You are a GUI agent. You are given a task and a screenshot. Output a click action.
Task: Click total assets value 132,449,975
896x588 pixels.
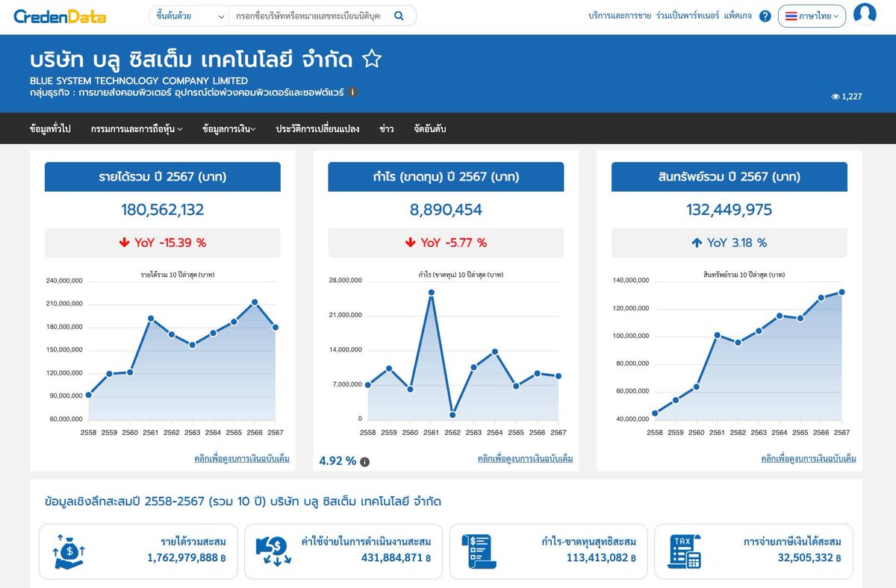pos(729,210)
